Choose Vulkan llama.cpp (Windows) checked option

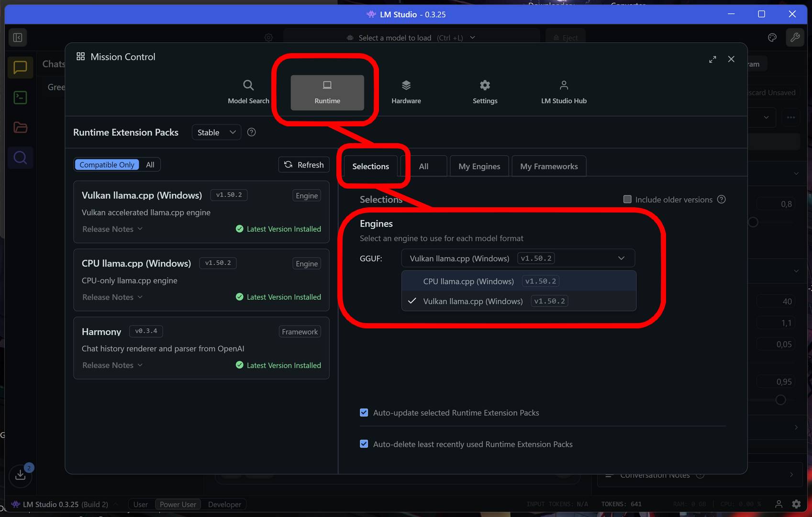(519, 301)
